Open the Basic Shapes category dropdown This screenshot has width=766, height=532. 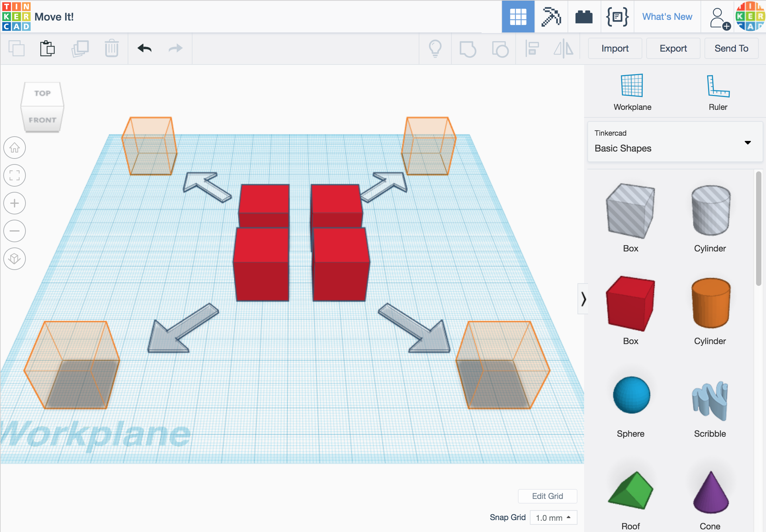pos(675,142)
